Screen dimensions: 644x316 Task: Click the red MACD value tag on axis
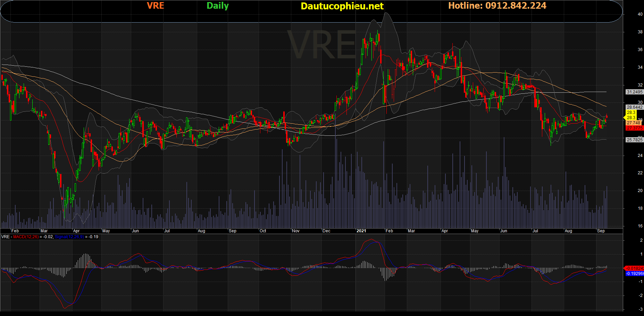click(635, 268)
